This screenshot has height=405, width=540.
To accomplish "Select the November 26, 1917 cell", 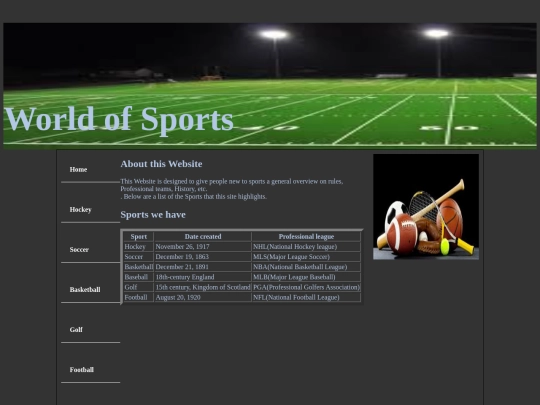I will [203, 247].
